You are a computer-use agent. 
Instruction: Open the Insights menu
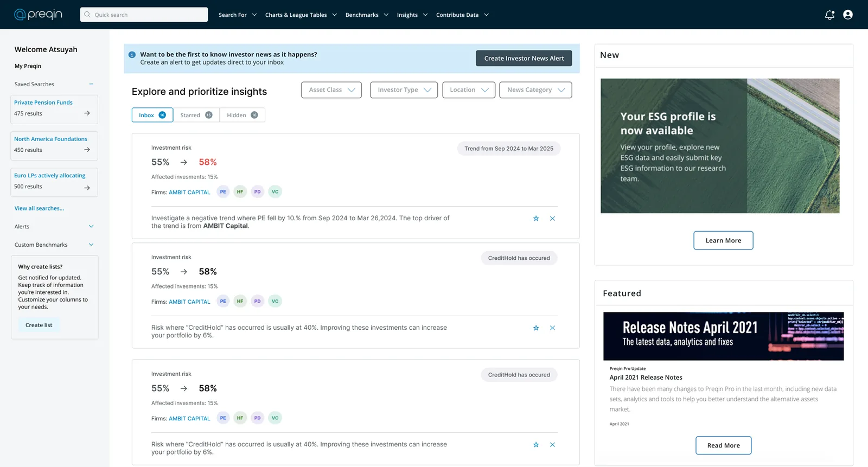click(412, 15)
